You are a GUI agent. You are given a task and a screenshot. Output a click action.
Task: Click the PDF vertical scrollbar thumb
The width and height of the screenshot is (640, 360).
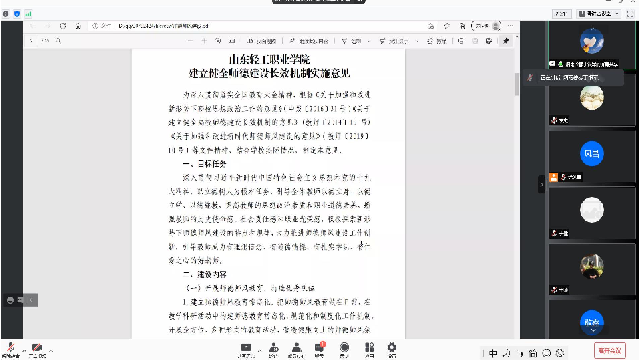517,84
